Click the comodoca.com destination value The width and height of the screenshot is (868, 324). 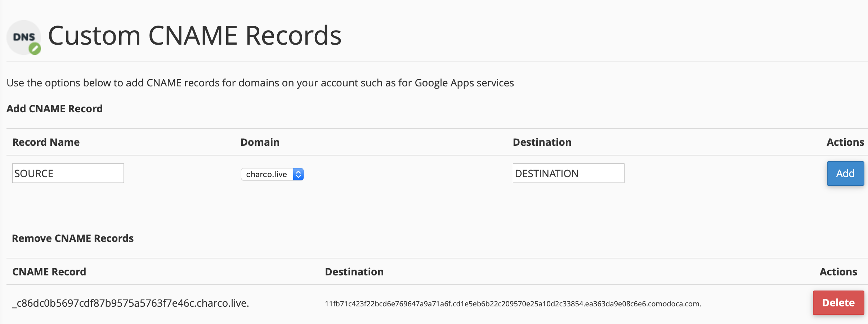(x=513, y=304)
